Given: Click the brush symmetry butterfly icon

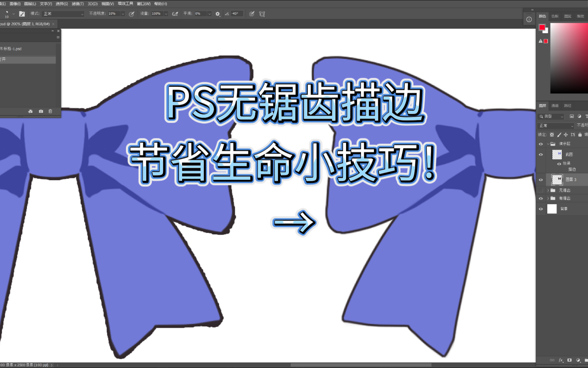Looking at the screenshot, I should click(x=261, y=14).
